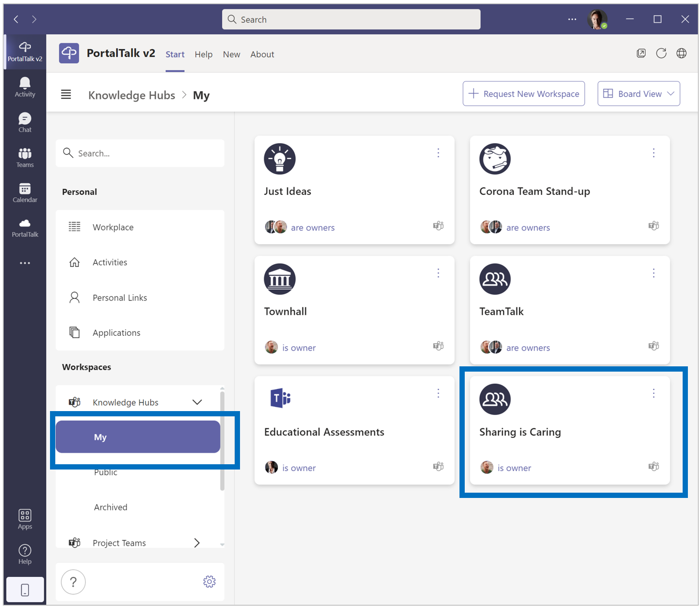This screenshot has width=700, height=609.
Task: Select Archived under Knowledge Hubs
Action: click(111, 507)
